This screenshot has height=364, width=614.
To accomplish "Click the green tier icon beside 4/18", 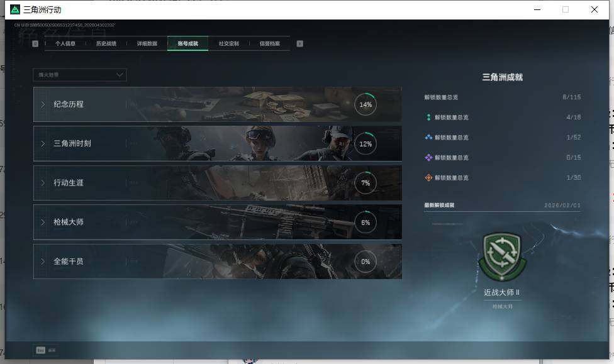I will 428,117.
